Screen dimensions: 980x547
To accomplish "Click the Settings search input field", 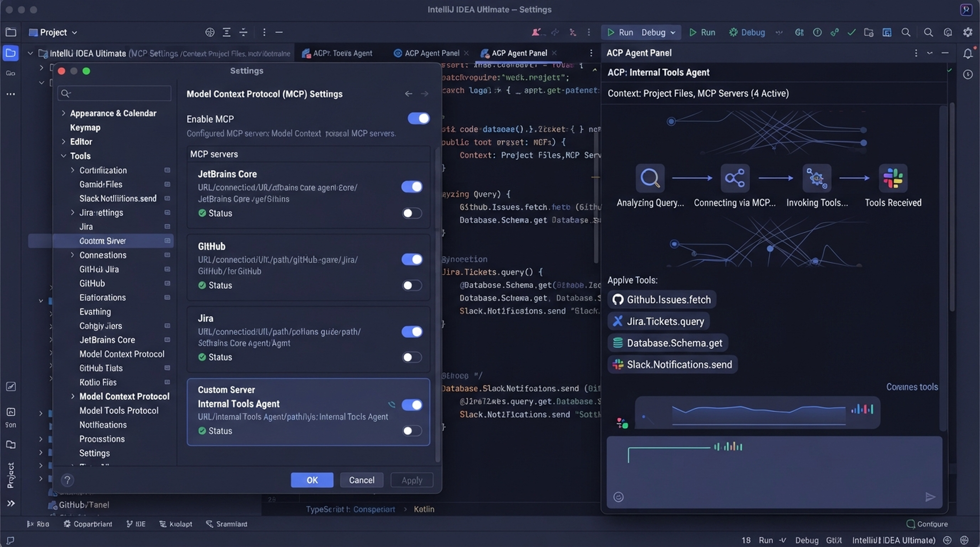I will (x=114, y=93).
